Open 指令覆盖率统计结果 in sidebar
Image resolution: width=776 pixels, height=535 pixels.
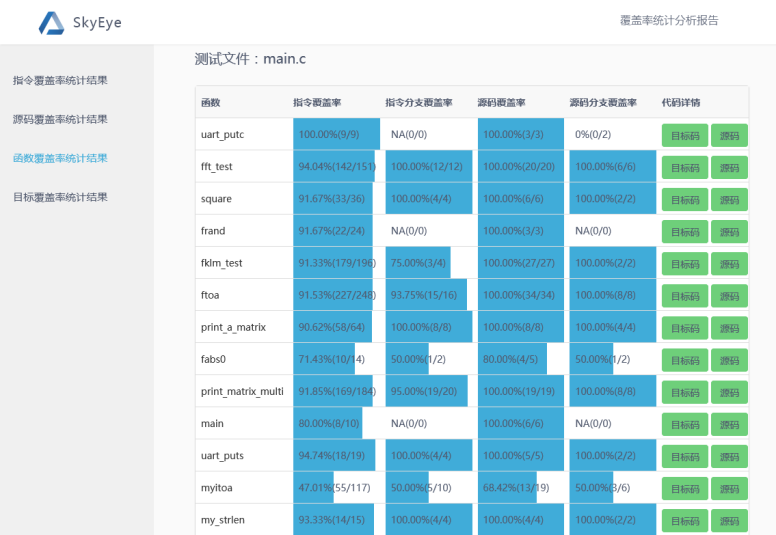60,81
